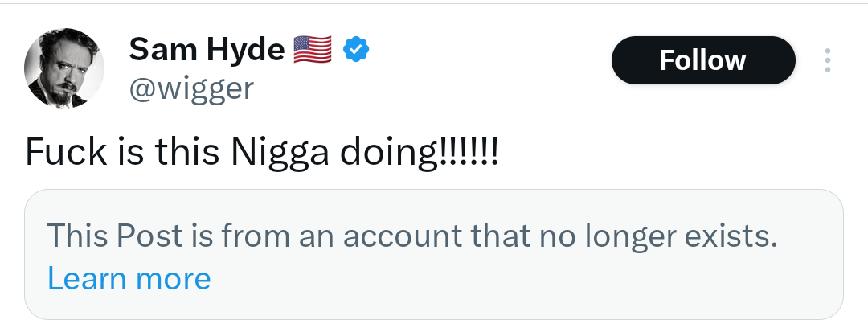
Task: Click the account no longer exists notice
Action: coord(412,236)
